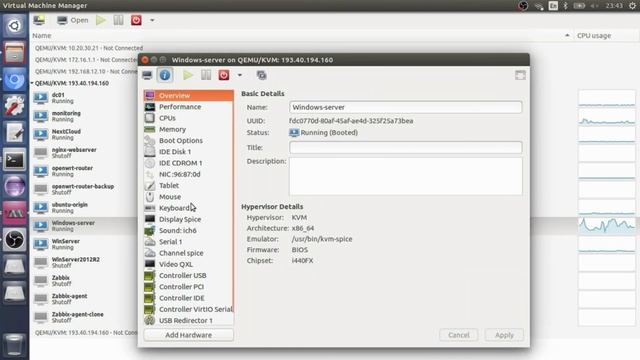Select NIC :96:87:0d device
The height and width of the screenshot is (360, 640).
(189, 174)
